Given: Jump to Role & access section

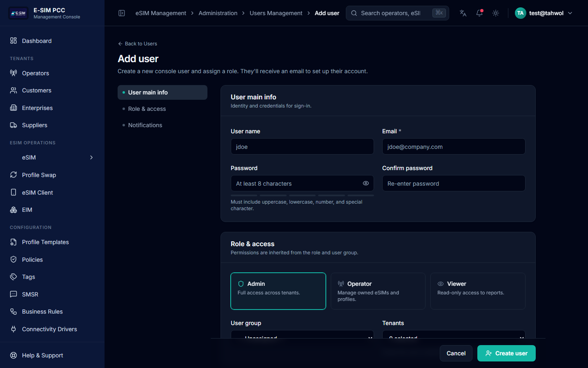Looking at the screenshot, I should (x=147, y=109).
